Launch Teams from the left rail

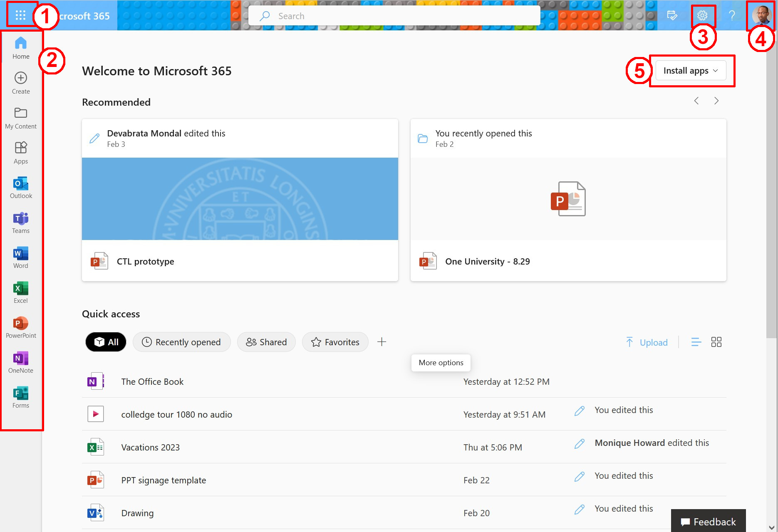click(21, 223)
